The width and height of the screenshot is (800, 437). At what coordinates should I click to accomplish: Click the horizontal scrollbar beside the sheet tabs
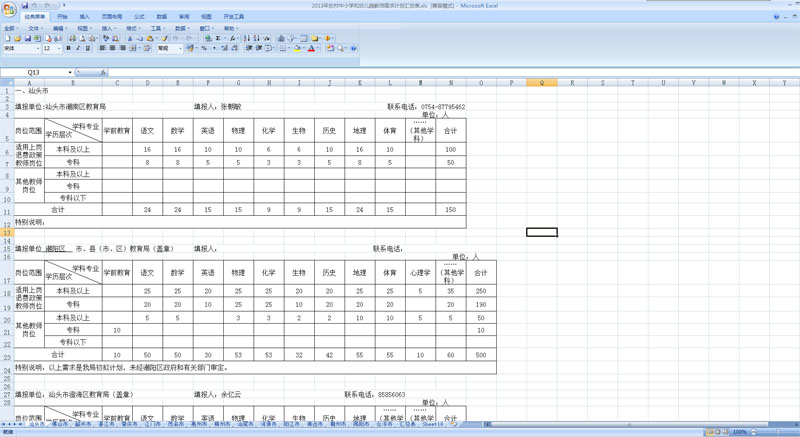628,424
